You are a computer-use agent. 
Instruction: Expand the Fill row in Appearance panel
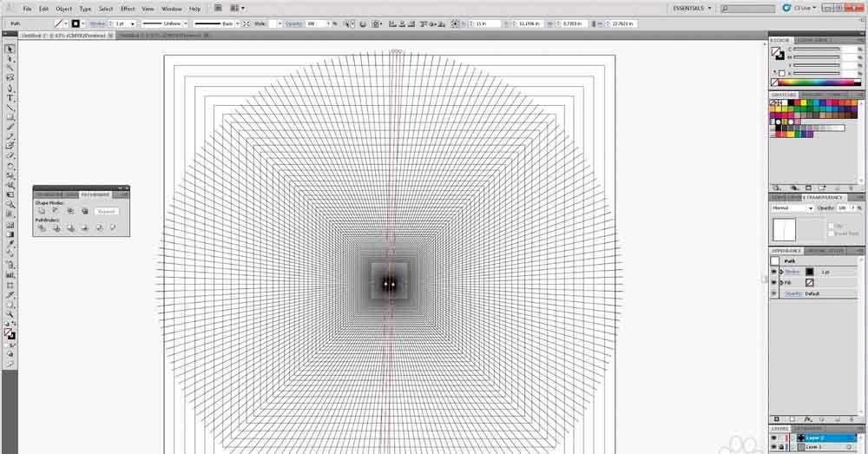(781, 282)
